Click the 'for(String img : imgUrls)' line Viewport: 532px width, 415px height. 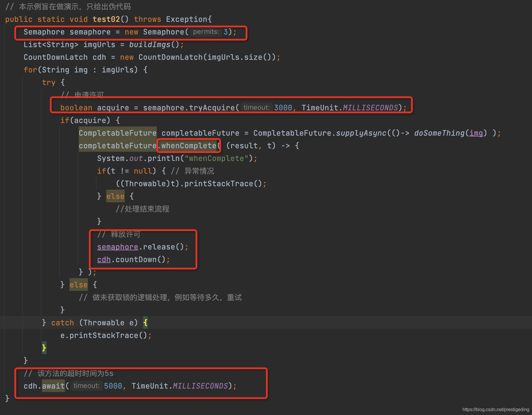85,70
